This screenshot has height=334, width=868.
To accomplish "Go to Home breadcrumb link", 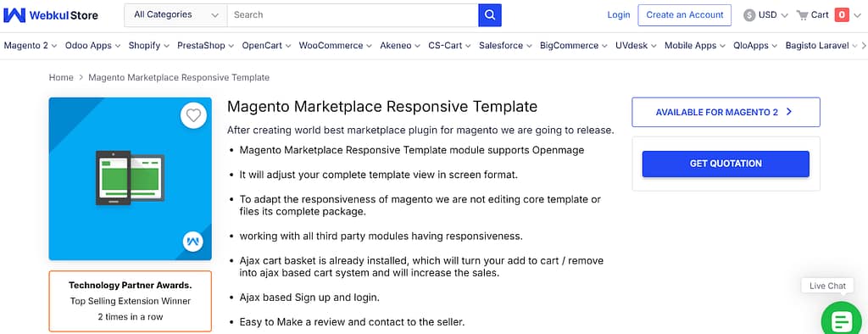I will pos(61,77).
